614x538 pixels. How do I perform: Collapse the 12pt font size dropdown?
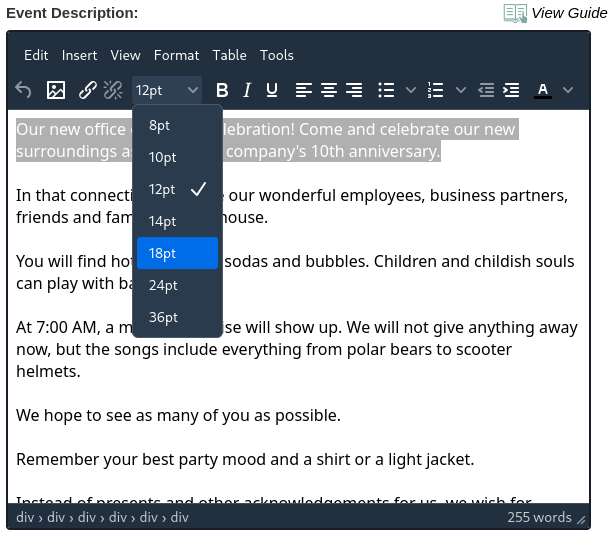click(167, 90)
